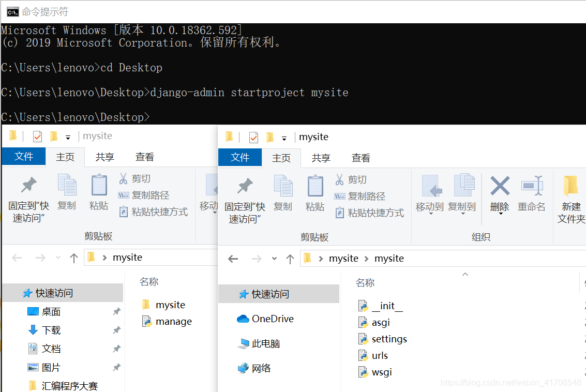The image size is (586, 392).
Task: Expand first breadcrumb chevron in right address bar
Action: point(321,259)
